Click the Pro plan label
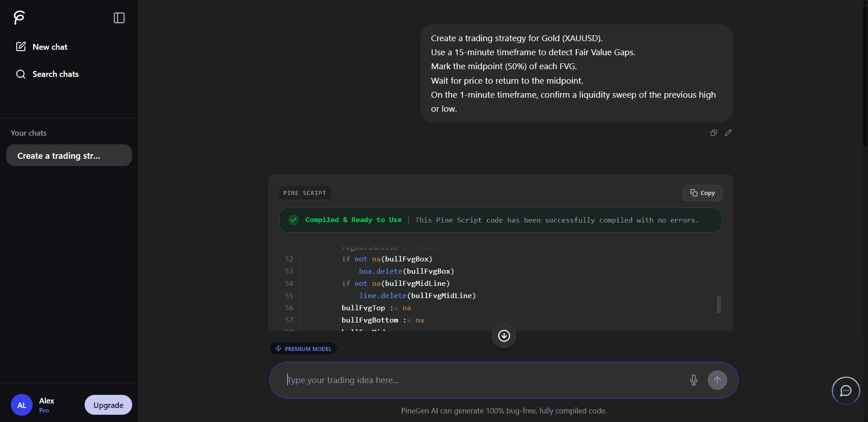Viewport: 868px width, 422px height. 44,411
